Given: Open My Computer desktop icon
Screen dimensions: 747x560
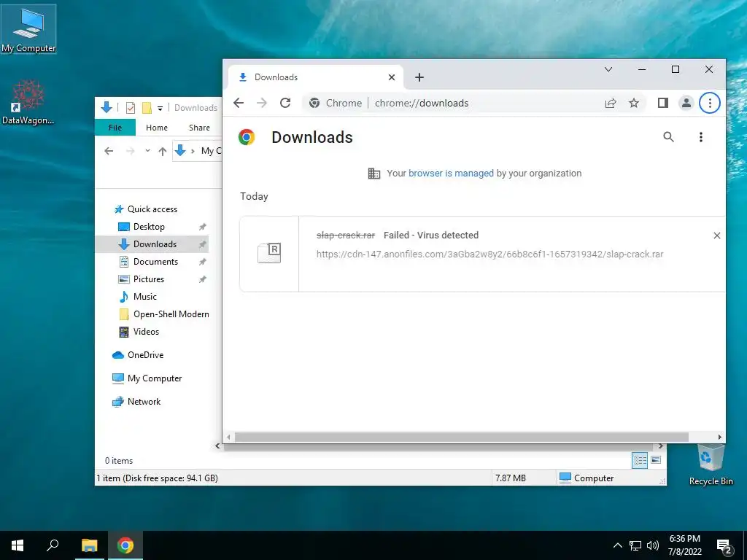Looking at the screenshot, I should click(x=28, y=29).
